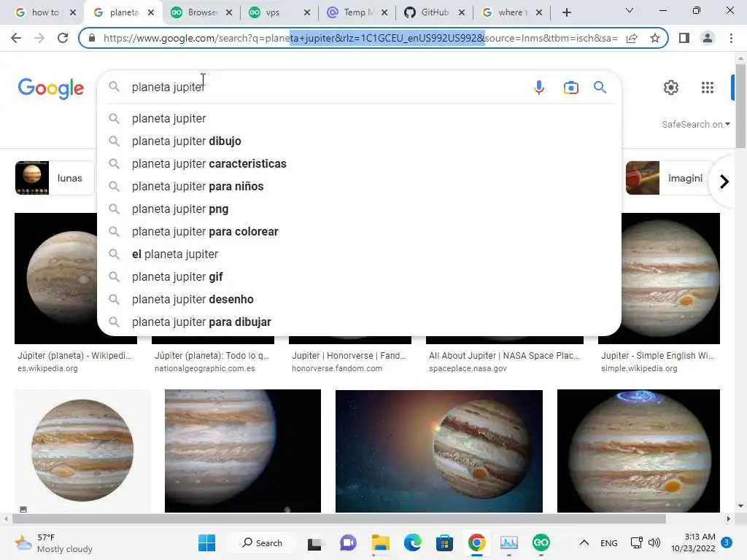Open the Chat app on taskbar
The width and height of the screenshot is (747, 560).
[x=348, y=542]
